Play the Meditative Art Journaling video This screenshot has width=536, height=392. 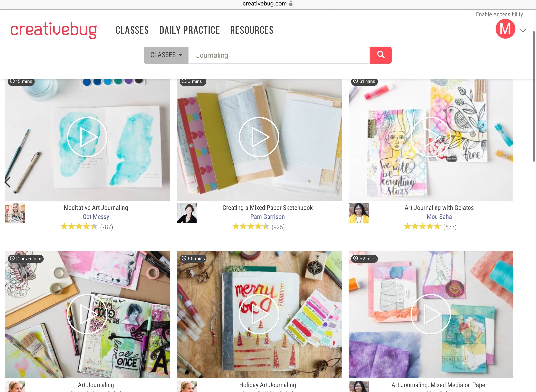coord(87,137)
